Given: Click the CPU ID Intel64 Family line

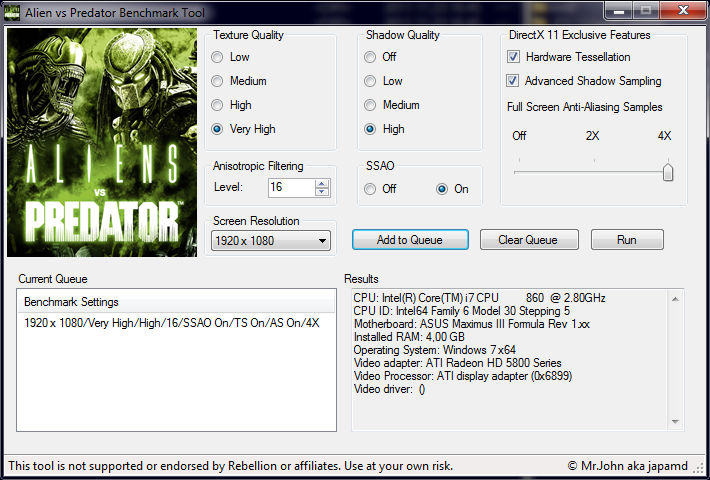Looking at the screenshot, I should tap(461, 311).
